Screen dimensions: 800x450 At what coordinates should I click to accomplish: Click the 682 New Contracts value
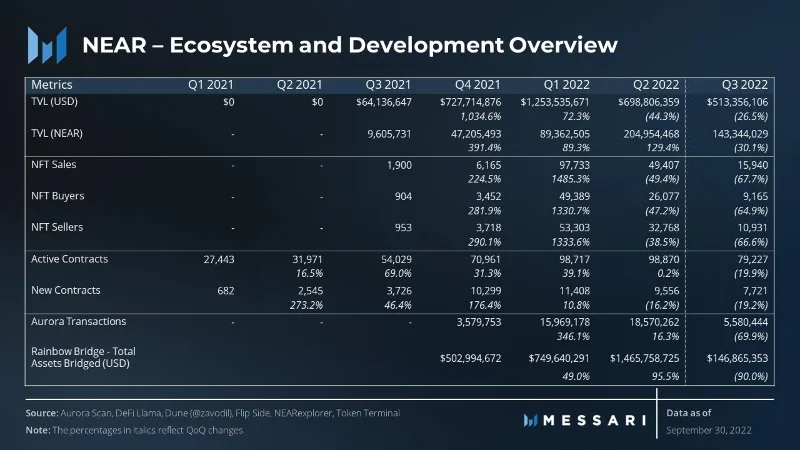(226, 291)
